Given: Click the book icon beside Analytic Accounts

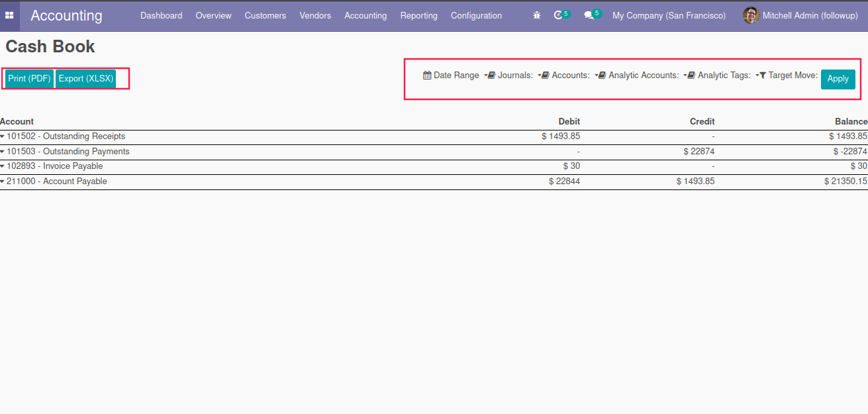Looking at the screenshot, I should coord(603,76).
